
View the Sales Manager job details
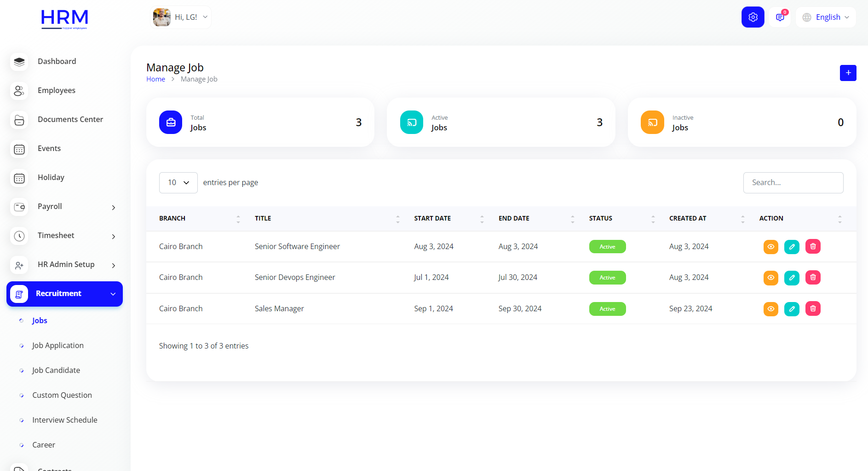point(770,308)
